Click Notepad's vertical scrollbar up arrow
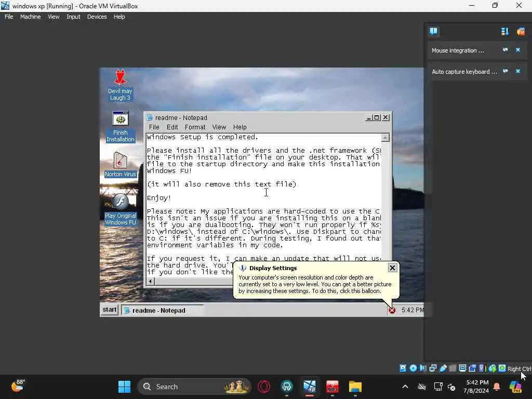The width and height of the screenshot is (532, 399). coord(385,138)
